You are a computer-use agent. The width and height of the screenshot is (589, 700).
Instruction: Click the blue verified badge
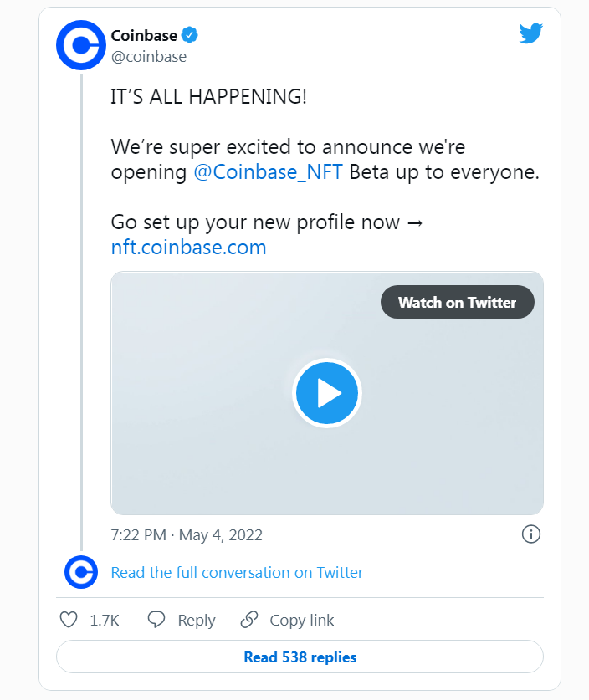[190, 35]
